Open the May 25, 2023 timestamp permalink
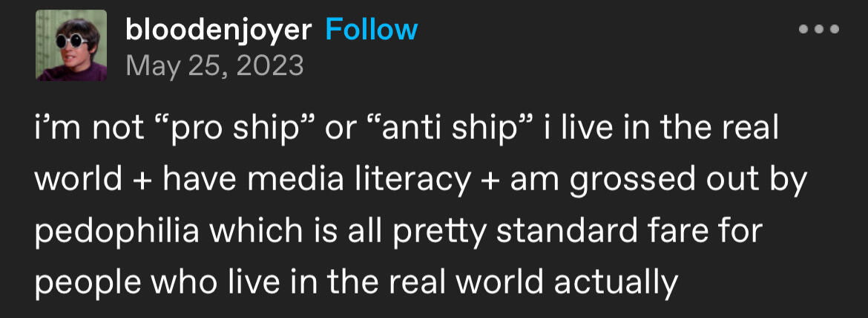This screenshot has height=318, width=868. pos(215,65)
